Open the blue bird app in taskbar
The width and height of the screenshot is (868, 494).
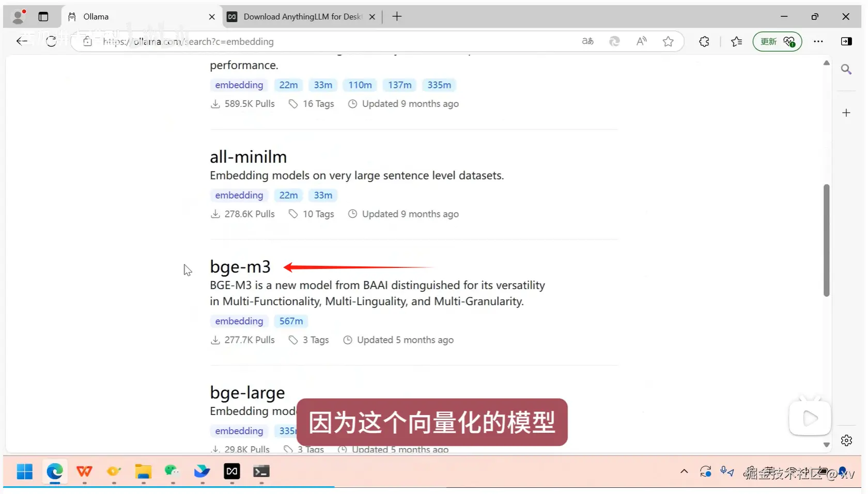click(x=202, y=471)
